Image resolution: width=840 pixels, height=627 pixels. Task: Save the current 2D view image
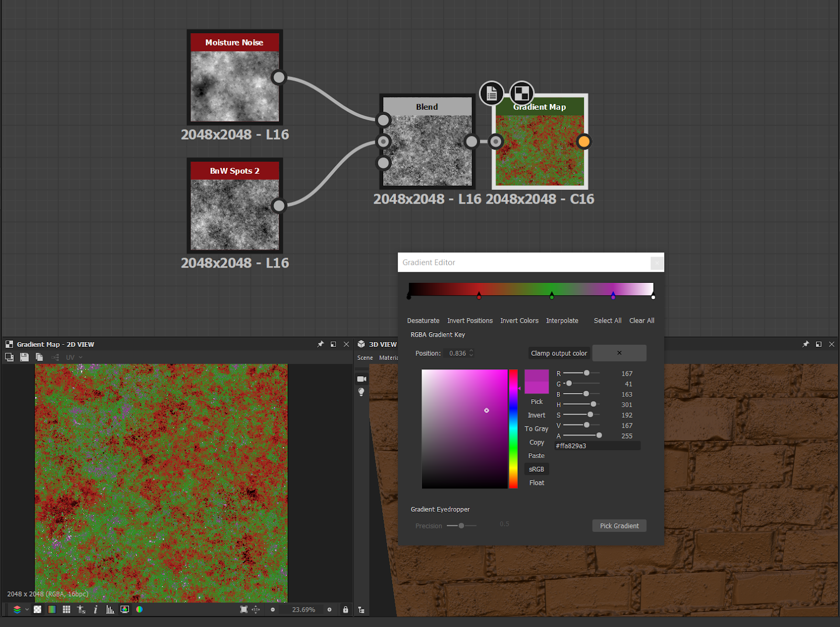[24, 357]
